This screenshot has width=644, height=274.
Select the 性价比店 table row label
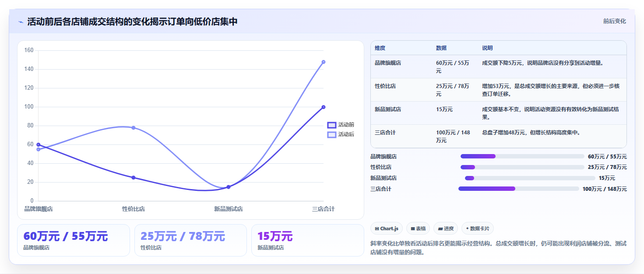pyautogui.click(x=385, y=86)
